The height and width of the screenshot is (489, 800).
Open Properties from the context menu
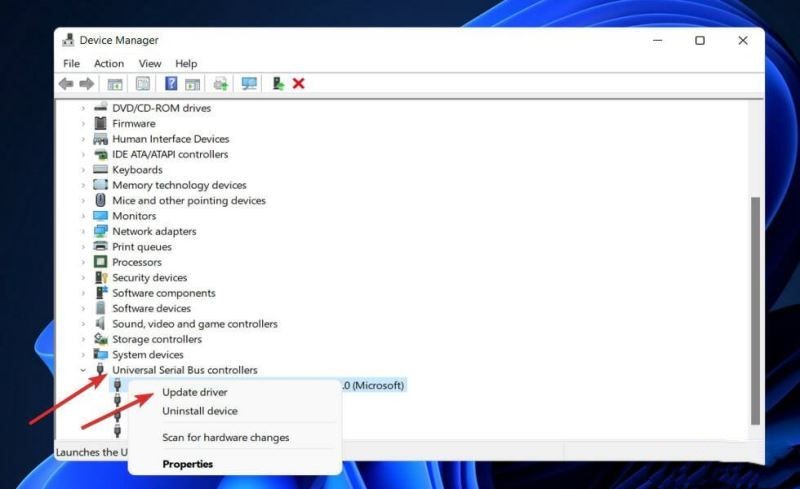[x=187, y=464]
